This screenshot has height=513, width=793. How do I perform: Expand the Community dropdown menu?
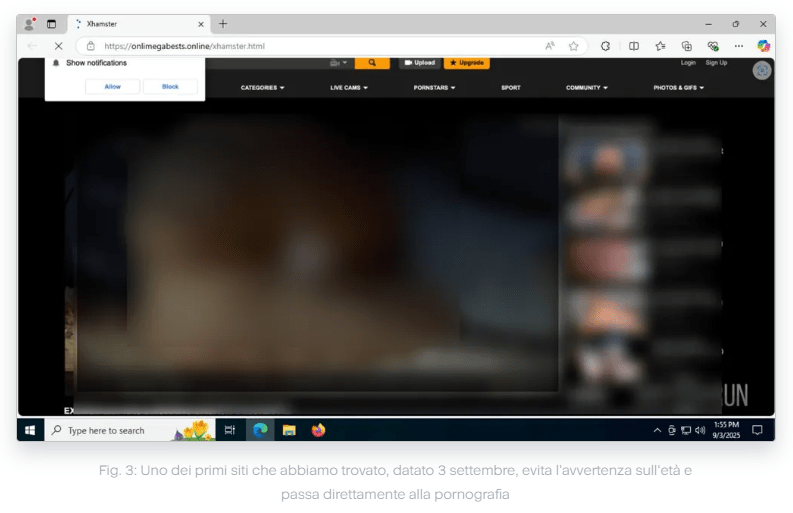[586, 88]
